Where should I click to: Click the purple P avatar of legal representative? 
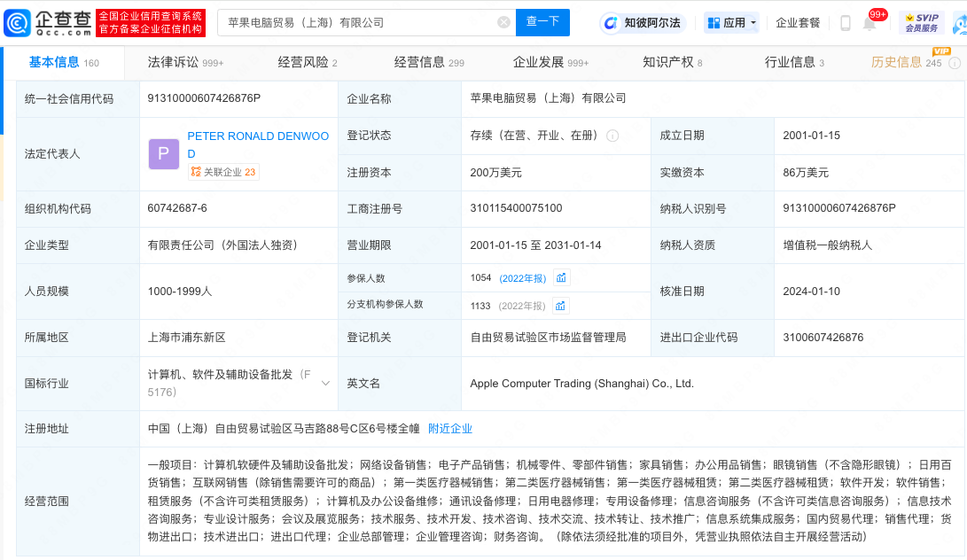164,154
